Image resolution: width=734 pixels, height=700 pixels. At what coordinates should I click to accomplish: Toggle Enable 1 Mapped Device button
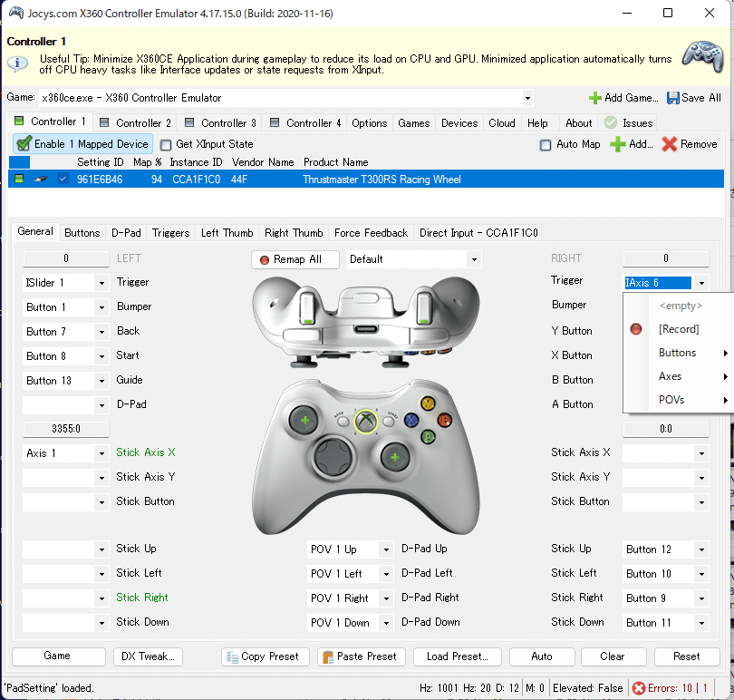(82, 144)
